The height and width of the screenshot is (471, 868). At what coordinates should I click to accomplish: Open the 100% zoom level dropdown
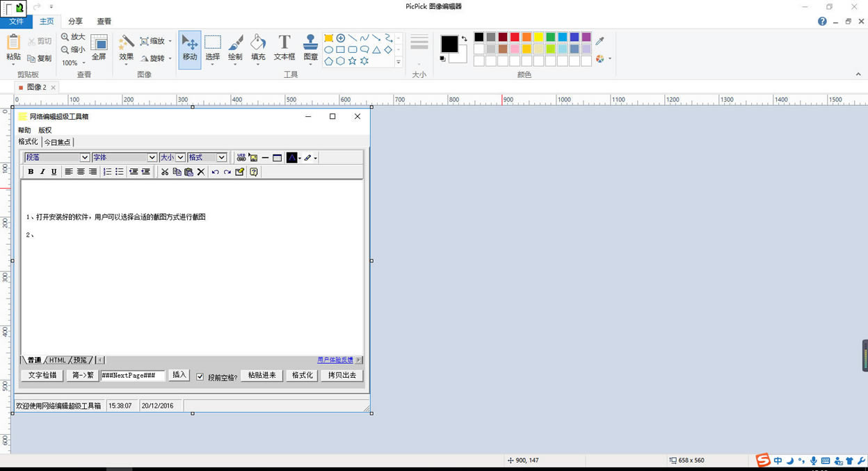[x=83, y=63]
